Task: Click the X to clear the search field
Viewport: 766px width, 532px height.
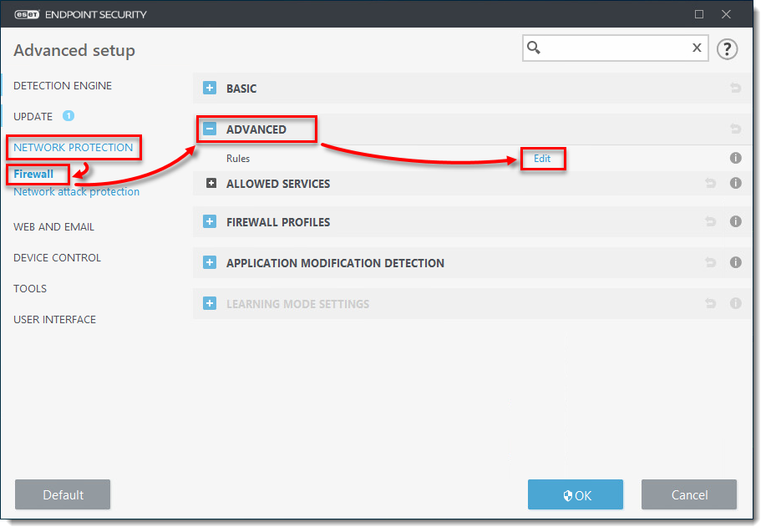Action: tap(697, 48)
